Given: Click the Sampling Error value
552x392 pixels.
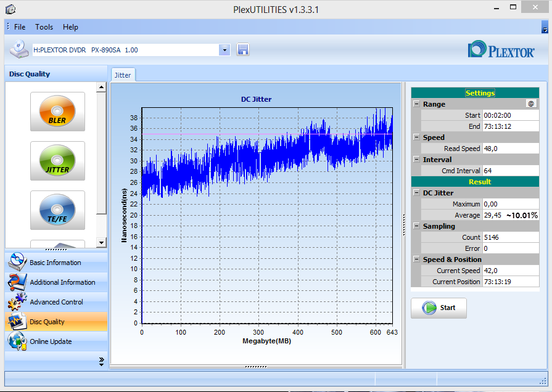Looking at the screenshot, I should [x=511, y=248].
